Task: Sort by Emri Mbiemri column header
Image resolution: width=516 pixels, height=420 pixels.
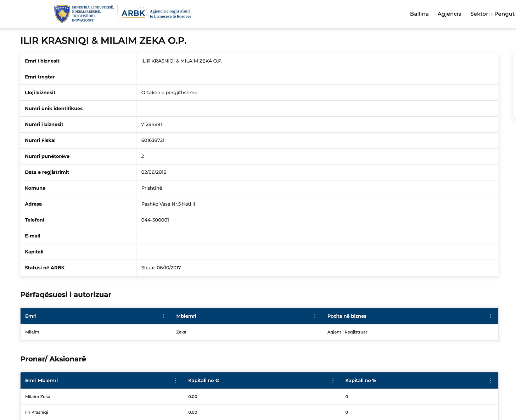Action: coord(41,381)
